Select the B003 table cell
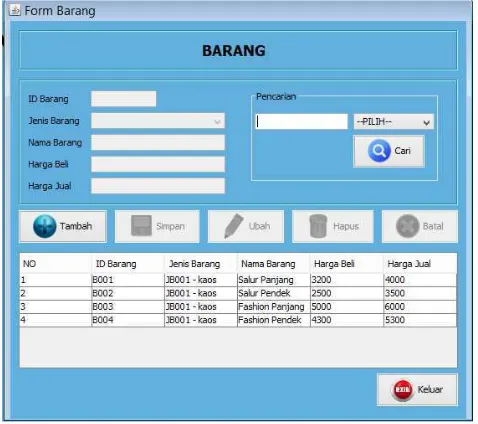The height and width of the screenshot is (424, 478). 128,307
